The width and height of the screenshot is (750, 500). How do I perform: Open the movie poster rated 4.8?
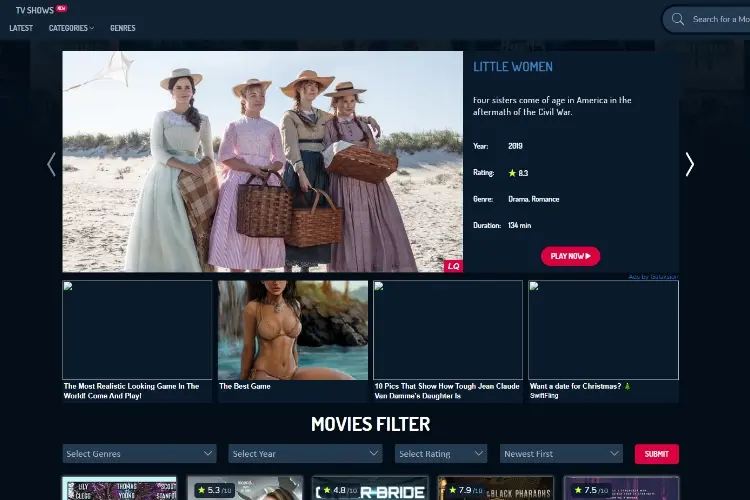click(370, 488)
